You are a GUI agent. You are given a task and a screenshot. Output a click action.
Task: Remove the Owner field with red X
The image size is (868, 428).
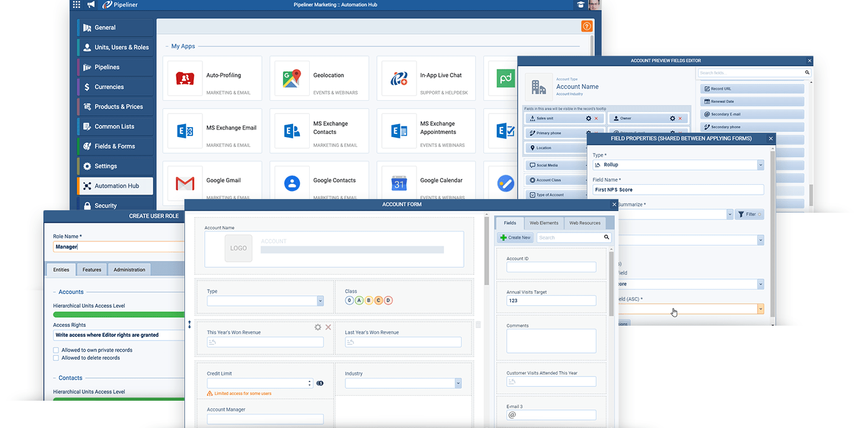pyautogui.click(x=680, y=118)
